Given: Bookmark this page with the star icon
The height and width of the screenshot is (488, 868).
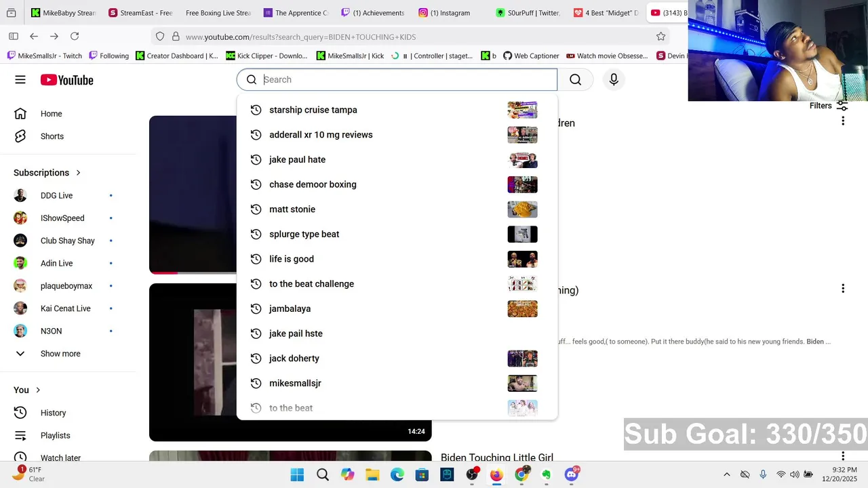Looking at the screenshot, I should 660,37.
